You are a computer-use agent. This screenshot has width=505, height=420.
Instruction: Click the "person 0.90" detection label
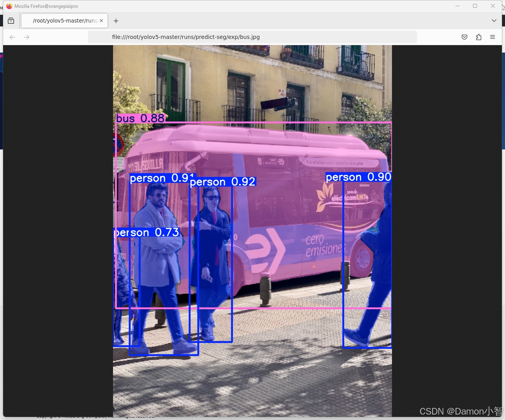(358, 177)
